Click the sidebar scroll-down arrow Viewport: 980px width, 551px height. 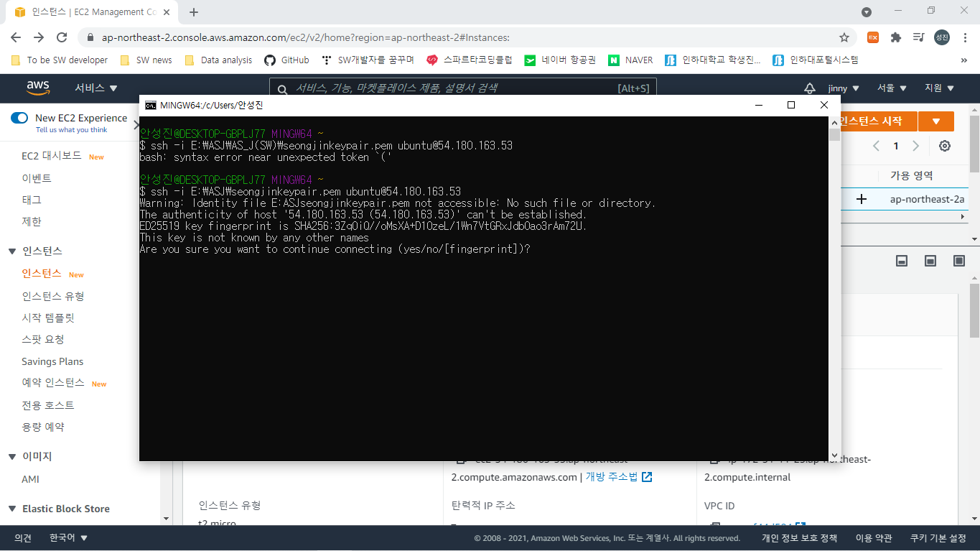click(x=166, y=519)
